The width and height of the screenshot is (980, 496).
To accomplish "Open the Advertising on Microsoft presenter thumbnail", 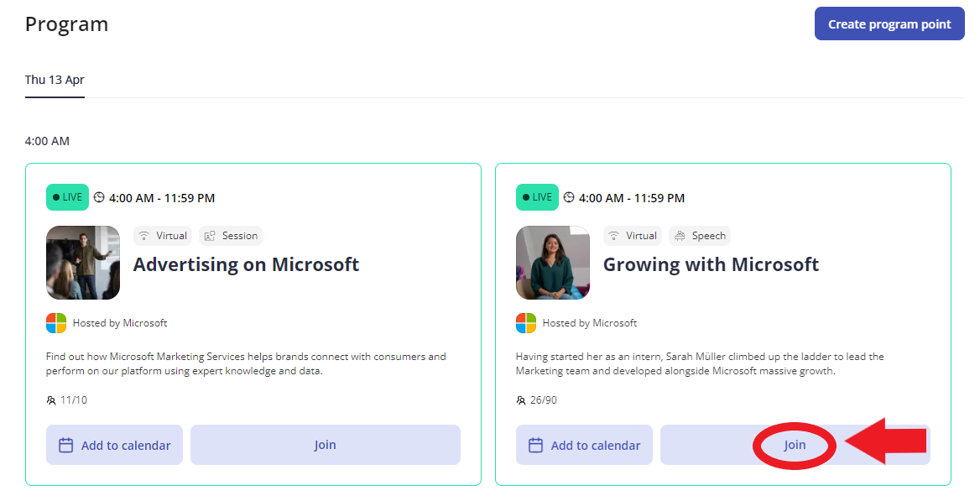I will point(83,263).
